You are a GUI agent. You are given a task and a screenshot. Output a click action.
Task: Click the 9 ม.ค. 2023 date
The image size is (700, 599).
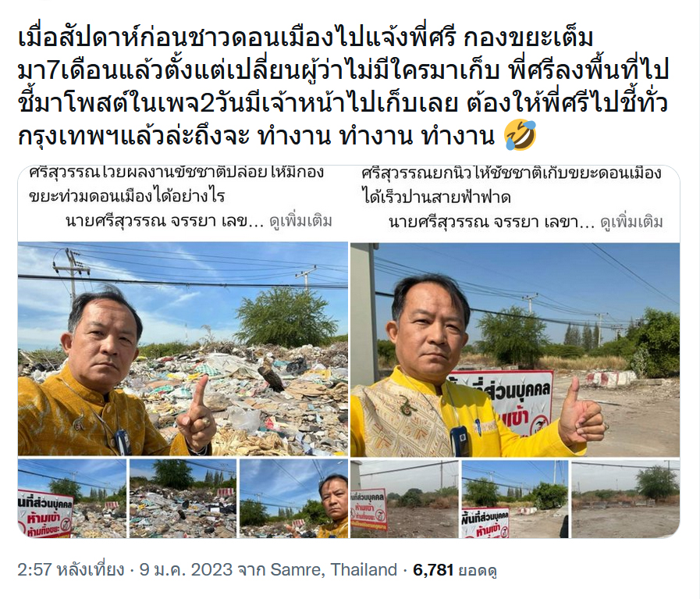(x=186, y=570)
